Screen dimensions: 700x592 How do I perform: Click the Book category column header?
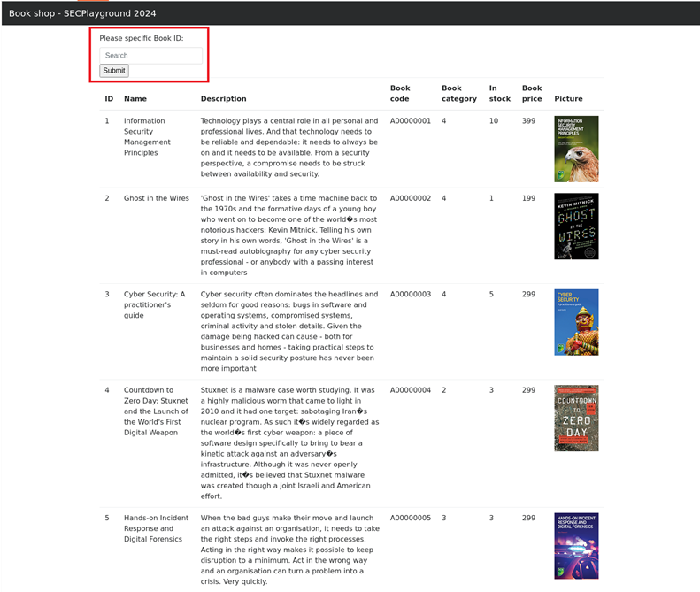click(452, 94)
